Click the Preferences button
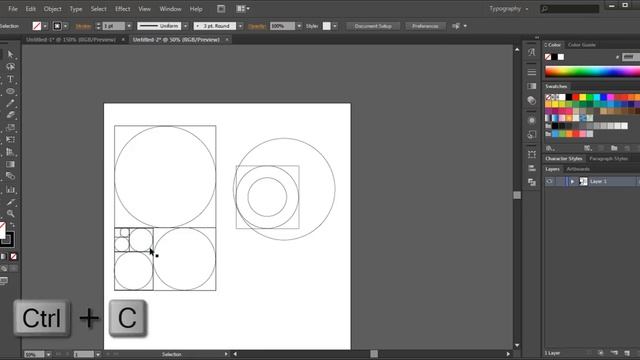Viewport: 640px width, 360px height. [x=425, y=26]
